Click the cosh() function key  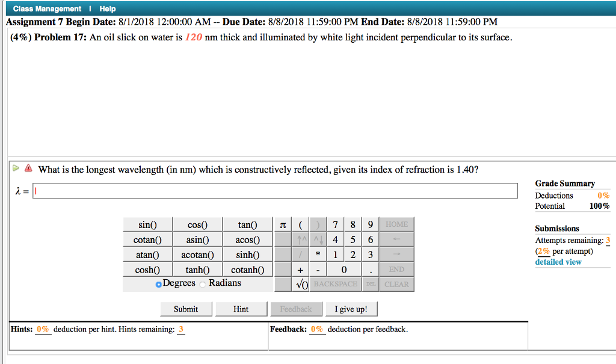(x=147, y=269)
